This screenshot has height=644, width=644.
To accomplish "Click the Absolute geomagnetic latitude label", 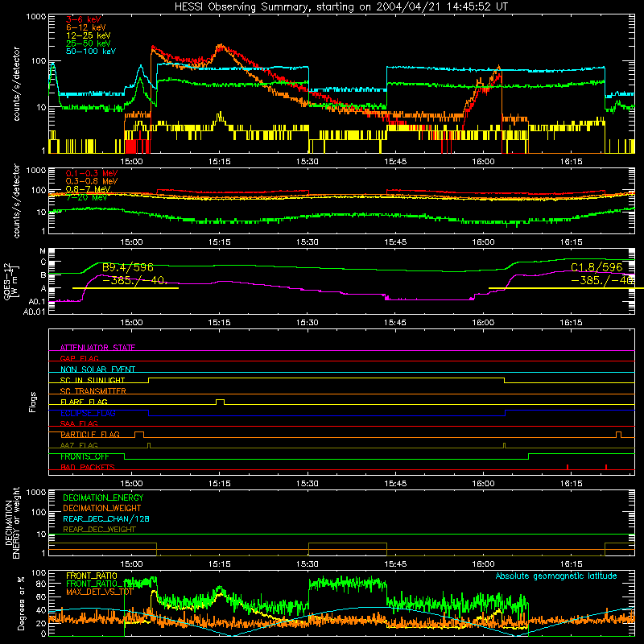I will (x=556, y=576).
